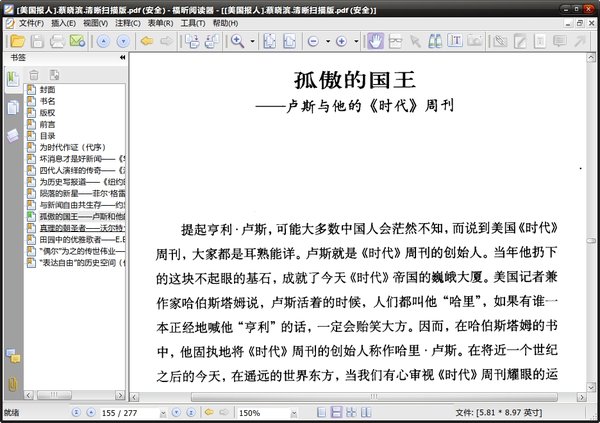The height and width of the screenshot is (423, 600).
Task: Select the 前言 bookmark
Action: pos(47,124)
